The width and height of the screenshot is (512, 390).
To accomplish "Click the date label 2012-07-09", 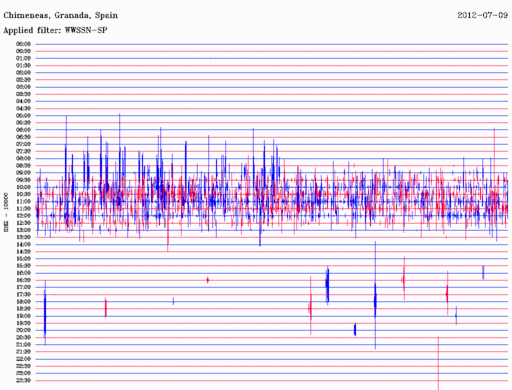I will [x=482, y=15].
